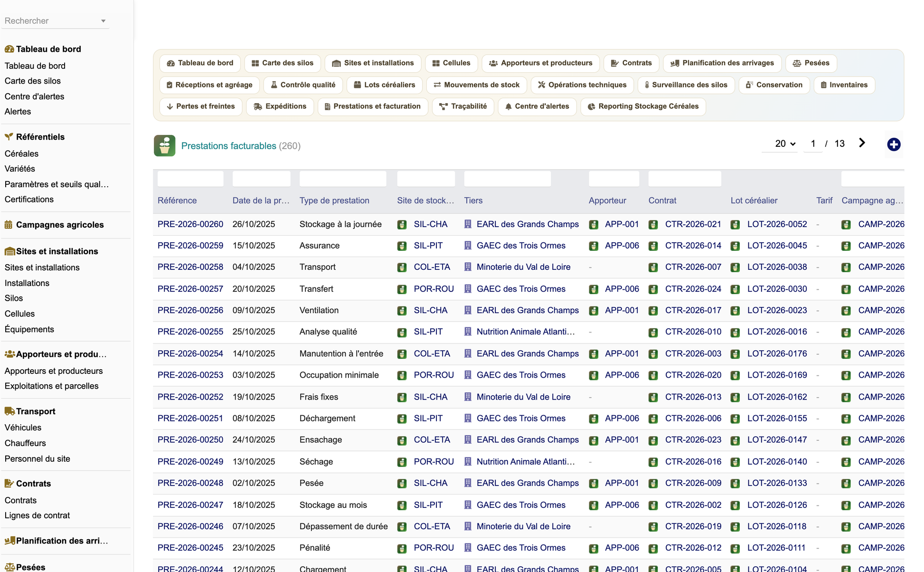Click contract icon beside CTR-2026-007
This screenshot has height=572, width=924.
[653, 267]
